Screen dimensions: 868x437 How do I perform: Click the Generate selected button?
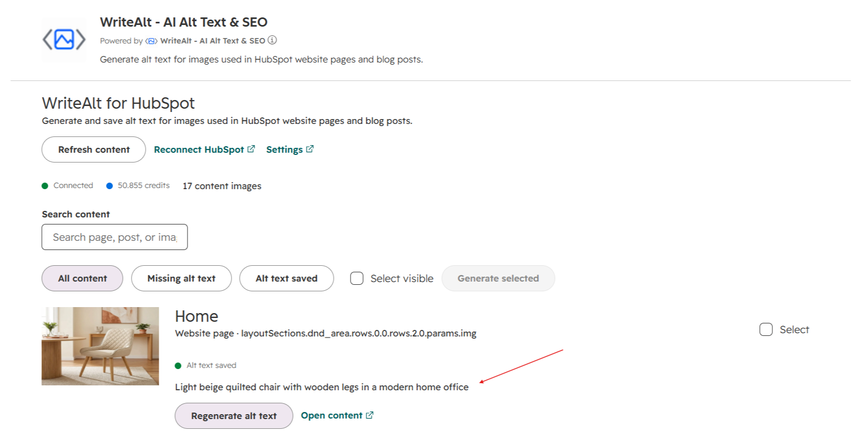coord(498,278)
